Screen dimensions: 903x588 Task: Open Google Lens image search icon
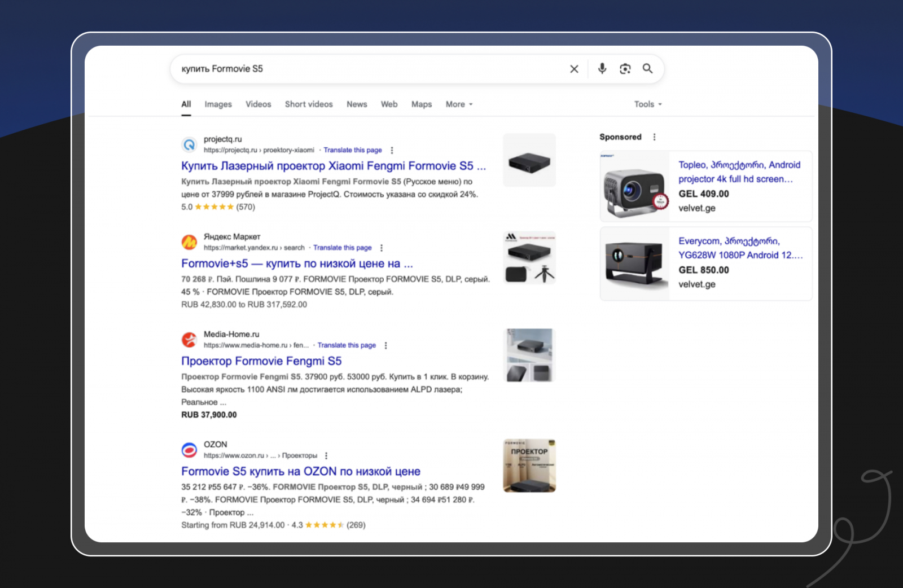pyautogui.click(x=625, y=69)
